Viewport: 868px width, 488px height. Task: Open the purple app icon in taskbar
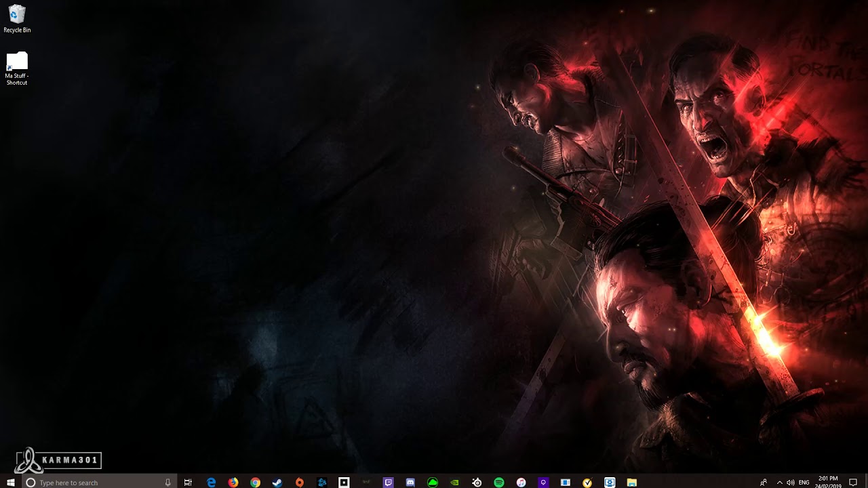pyautogui.click(x=543, y=483)
